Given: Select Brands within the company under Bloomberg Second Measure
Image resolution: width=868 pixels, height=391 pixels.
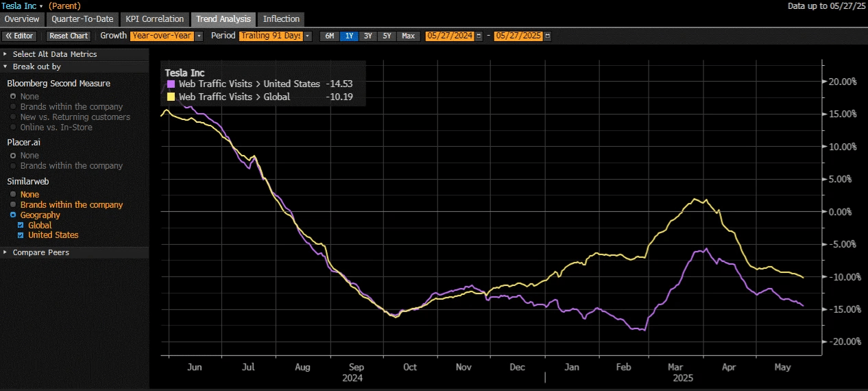Looking at the screenshot, I should point(13,107).
